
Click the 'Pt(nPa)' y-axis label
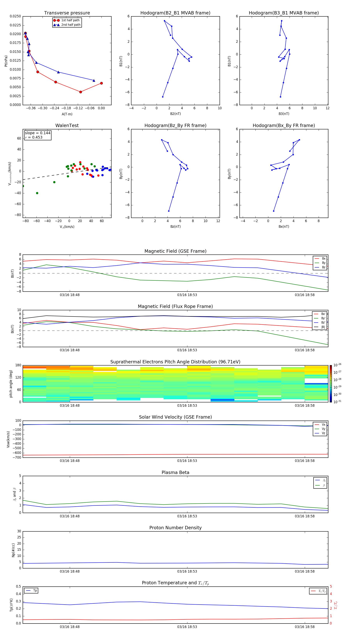(6, 61)
